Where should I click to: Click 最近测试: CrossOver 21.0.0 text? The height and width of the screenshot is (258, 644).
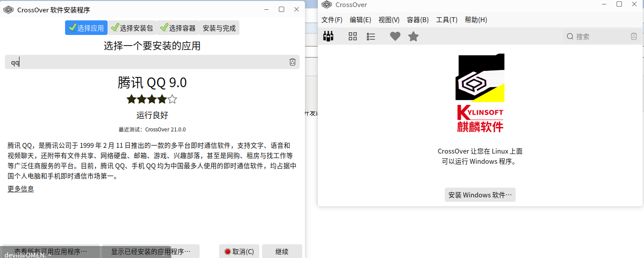[x=152, y=130]
